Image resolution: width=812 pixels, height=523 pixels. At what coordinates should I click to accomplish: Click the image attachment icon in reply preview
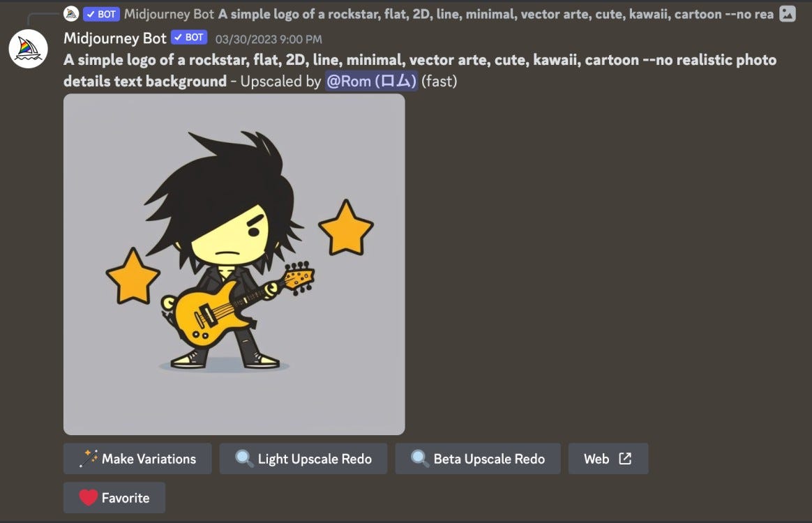click(x=787, y=14)
